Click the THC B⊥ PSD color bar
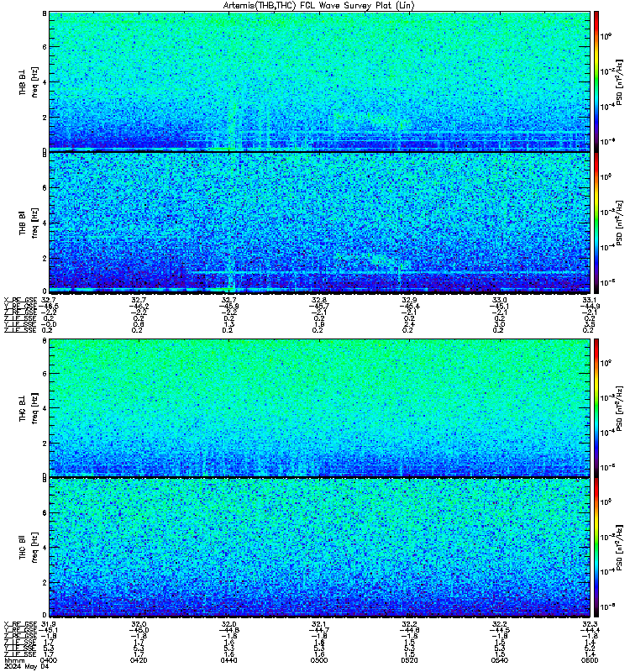 coord(596,407)
